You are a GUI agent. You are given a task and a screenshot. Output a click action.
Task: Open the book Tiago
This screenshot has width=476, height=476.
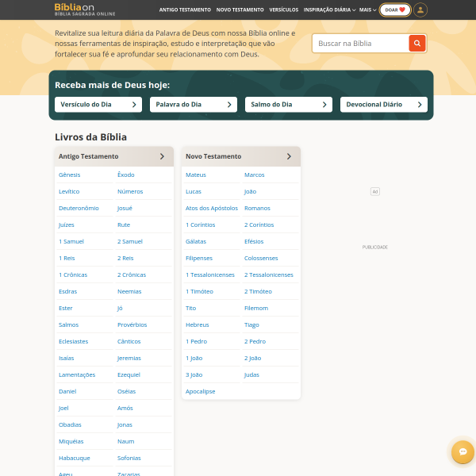[x=251, y=325]
